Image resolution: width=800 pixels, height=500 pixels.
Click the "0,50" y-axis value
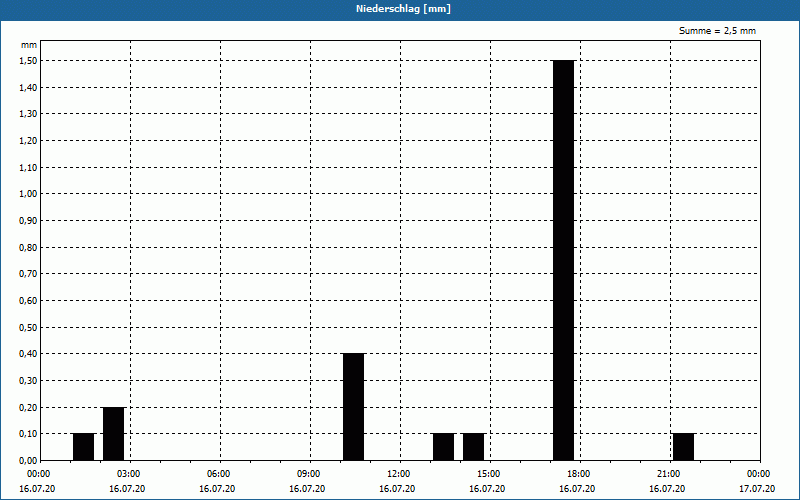[x=28, y=327]
